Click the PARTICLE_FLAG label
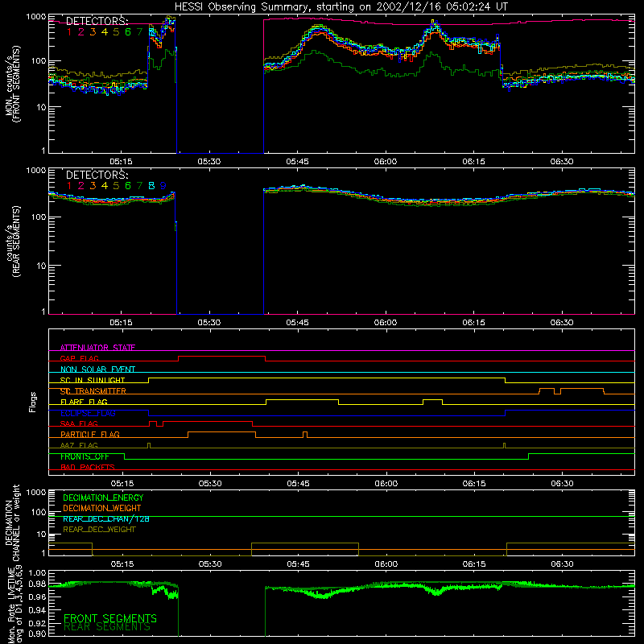 (90, 434)
